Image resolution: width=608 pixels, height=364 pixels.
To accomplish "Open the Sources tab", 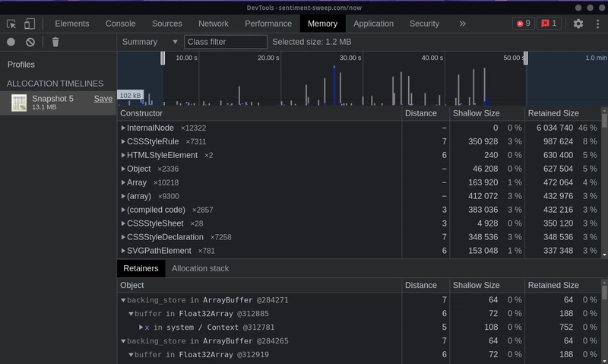I will [x=167, y=24].
